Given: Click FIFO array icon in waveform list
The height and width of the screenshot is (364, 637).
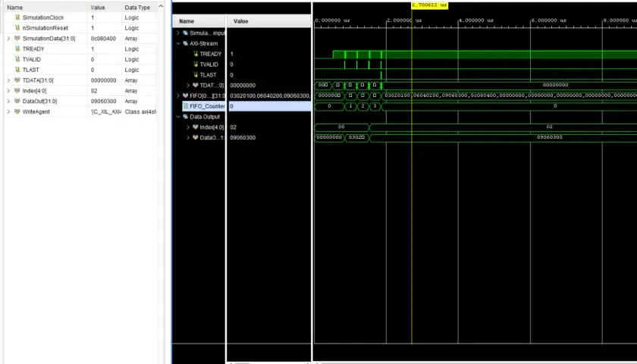Looking at the screenshot, I should tap(185, 96).
